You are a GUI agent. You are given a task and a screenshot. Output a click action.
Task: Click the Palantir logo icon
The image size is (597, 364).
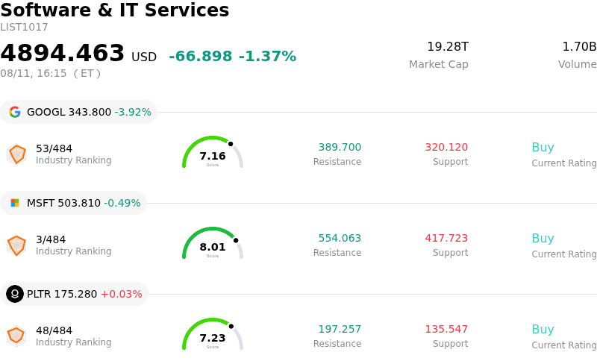pos(15,294)
